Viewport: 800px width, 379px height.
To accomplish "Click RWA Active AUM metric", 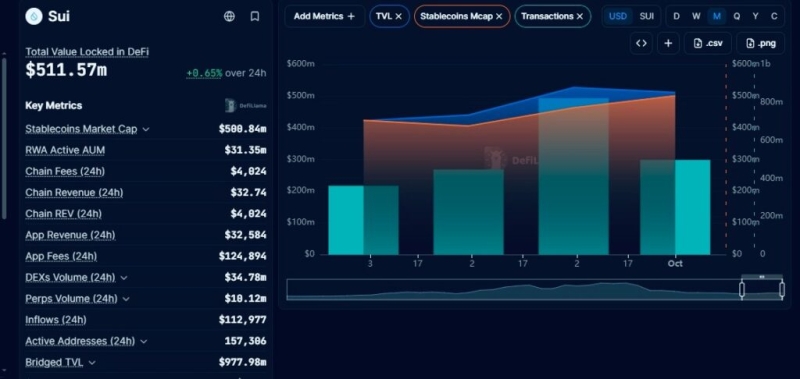I will coord(65,150).
